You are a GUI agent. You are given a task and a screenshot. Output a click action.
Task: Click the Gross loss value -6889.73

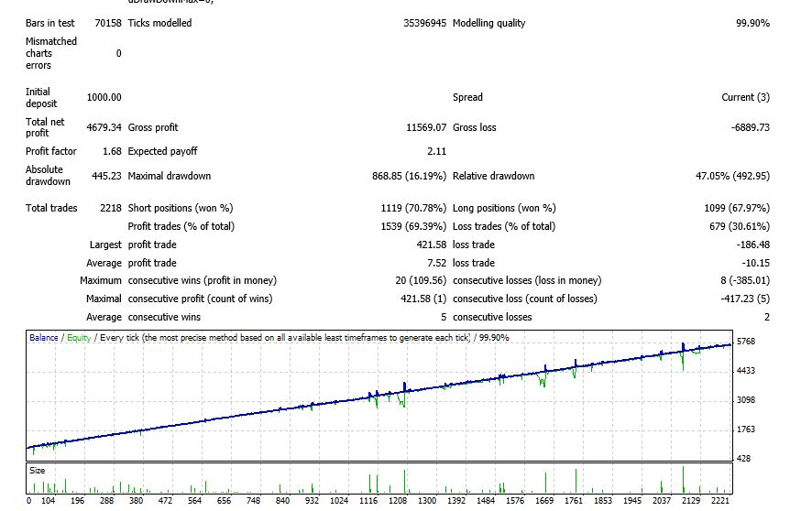(x=750, y=128)
